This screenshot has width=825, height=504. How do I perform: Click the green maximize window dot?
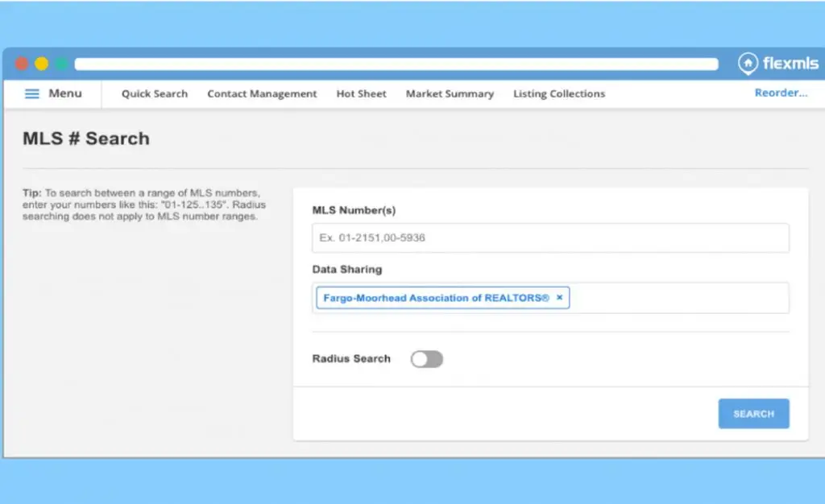click(x=61, y=64)
